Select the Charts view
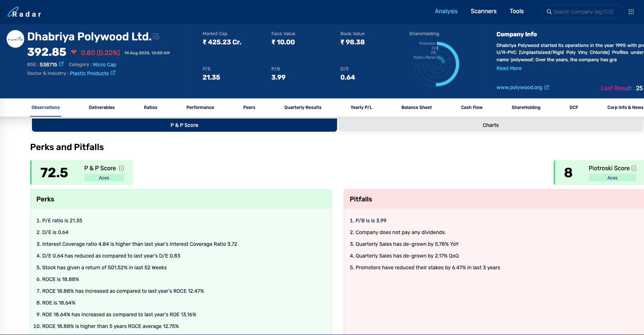 point(491,125)
